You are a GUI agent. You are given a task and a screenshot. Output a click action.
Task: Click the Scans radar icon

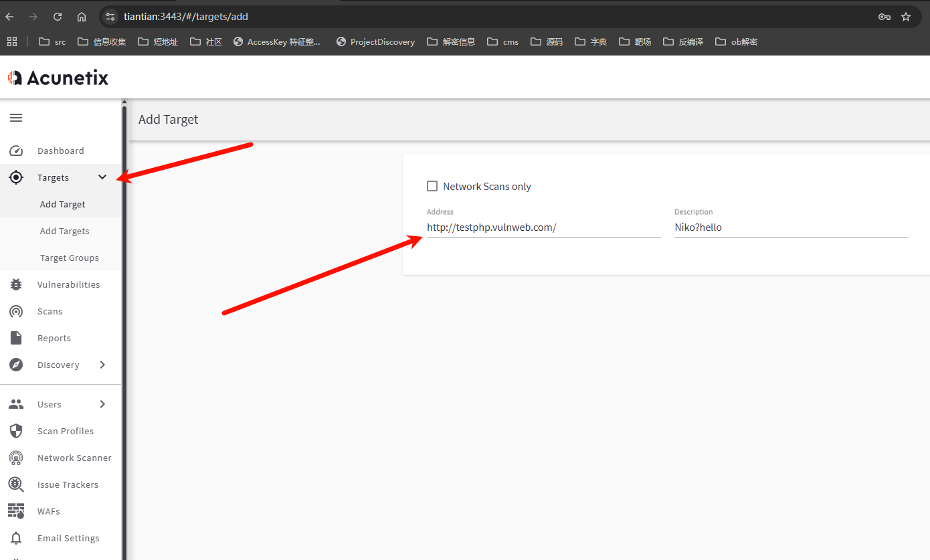coord(16,312)
